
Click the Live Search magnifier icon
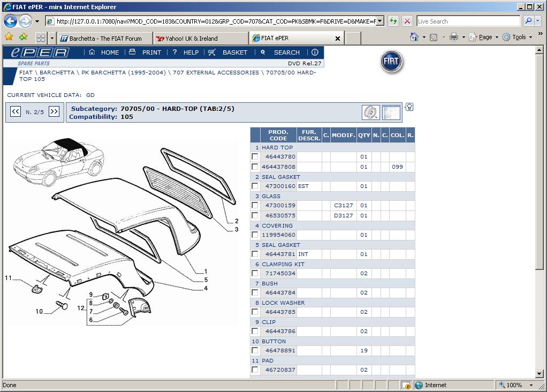pyautogui.click(x=528, y=21)
